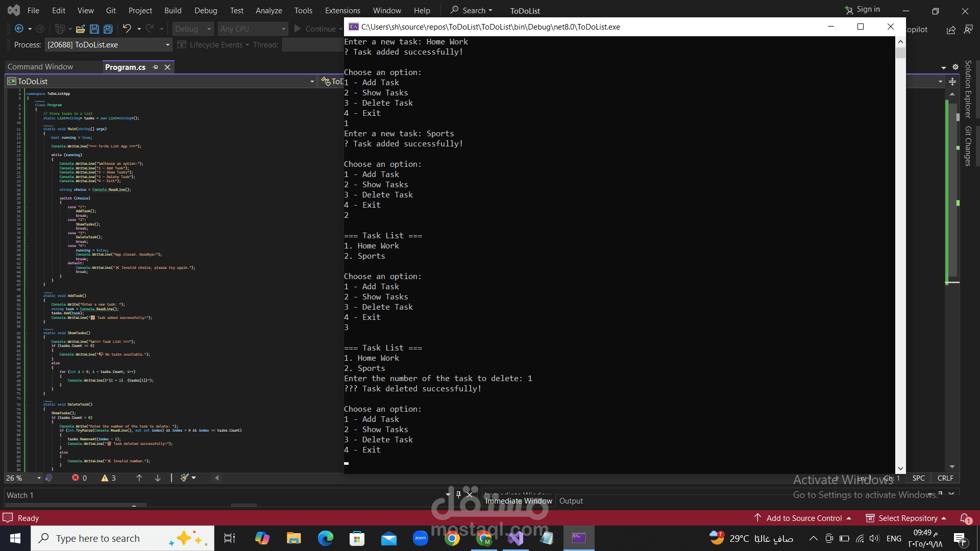This screenshot has width=980, height=551.
Task: Click the code cleanup broom icon
Action: [185, 478]
